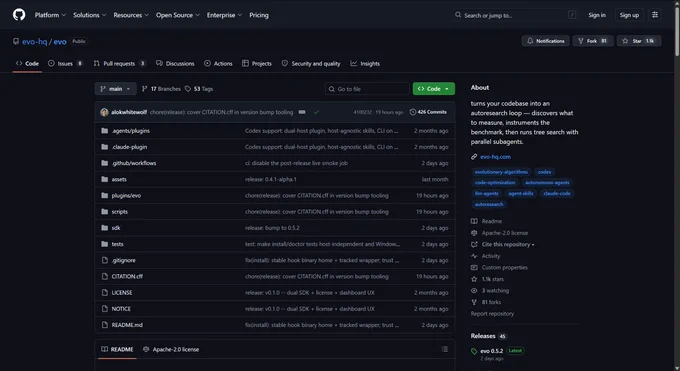
Task: Open the Activity sidebar link
Action: click(486, 256)
